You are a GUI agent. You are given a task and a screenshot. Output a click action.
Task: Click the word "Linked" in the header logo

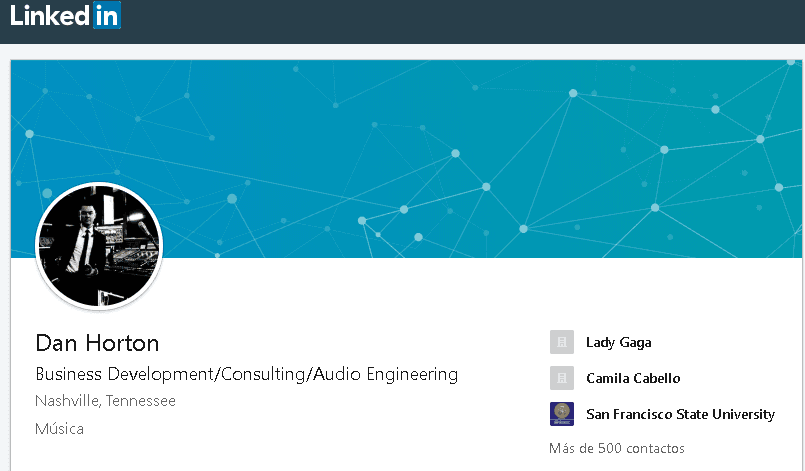(50, 16)
